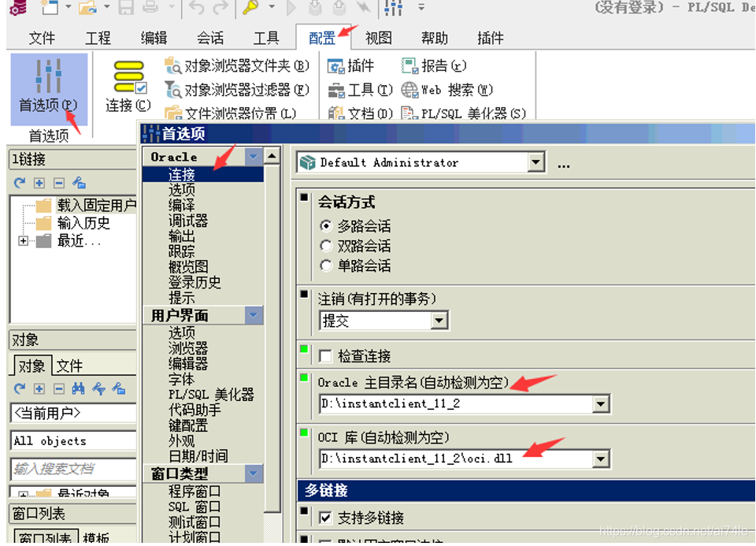Open Web 搜索 (W) configuration
The width and height of the screenshot is (756, 546).
point(447,89)
